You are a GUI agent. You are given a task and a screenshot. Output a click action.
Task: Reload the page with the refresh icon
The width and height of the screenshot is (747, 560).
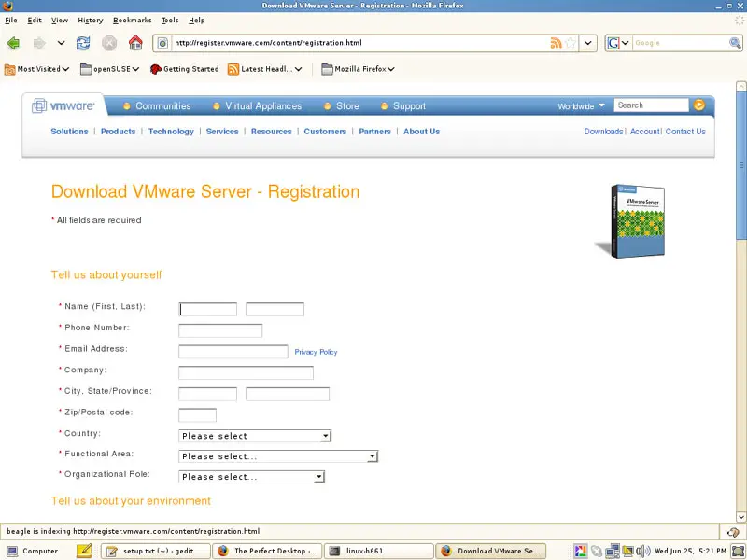84,43
